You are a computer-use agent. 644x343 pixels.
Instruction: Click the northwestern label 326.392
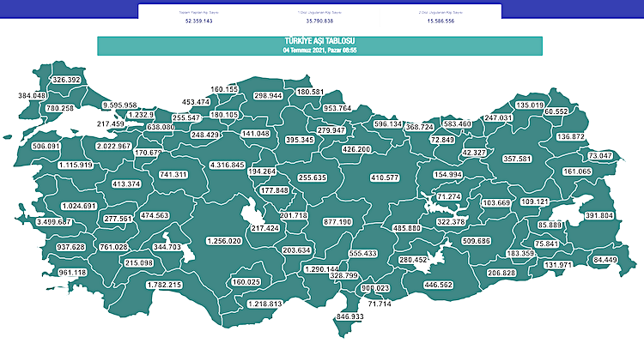point(66,80)
